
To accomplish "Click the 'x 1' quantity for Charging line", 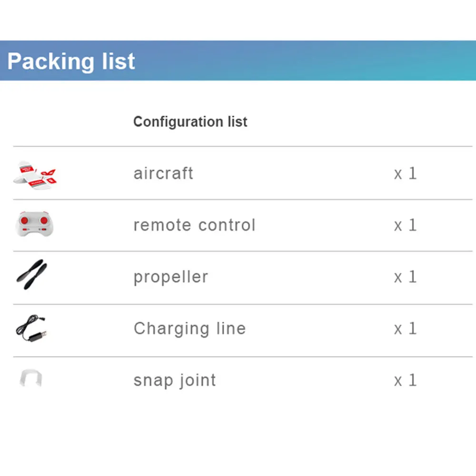I will (x=405, y=328).
